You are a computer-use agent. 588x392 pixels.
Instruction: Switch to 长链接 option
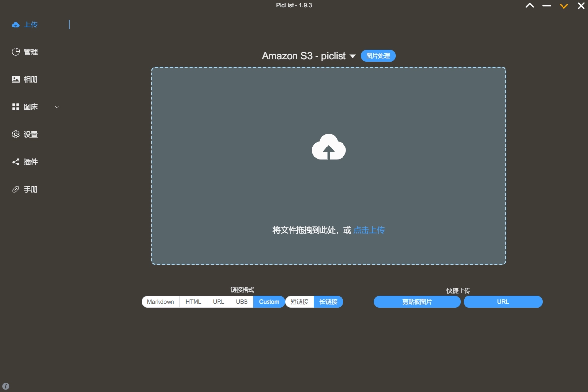(x=328, y=302)
